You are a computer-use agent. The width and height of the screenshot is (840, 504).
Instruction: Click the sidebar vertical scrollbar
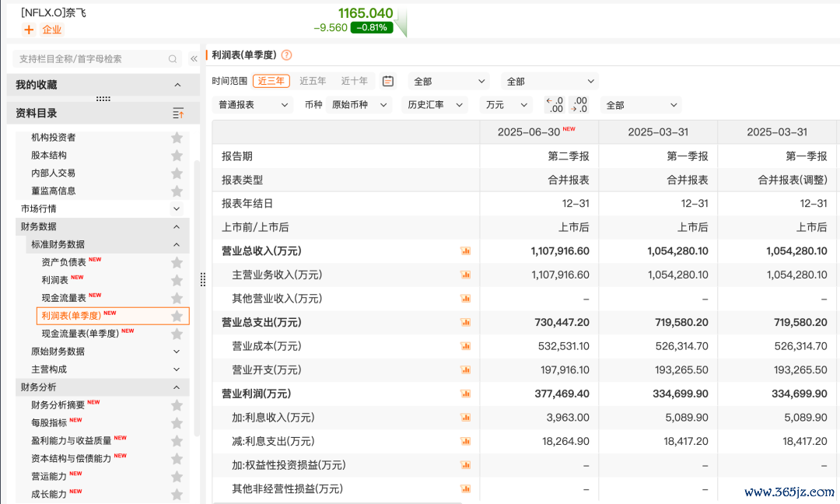tap(196, 297)
